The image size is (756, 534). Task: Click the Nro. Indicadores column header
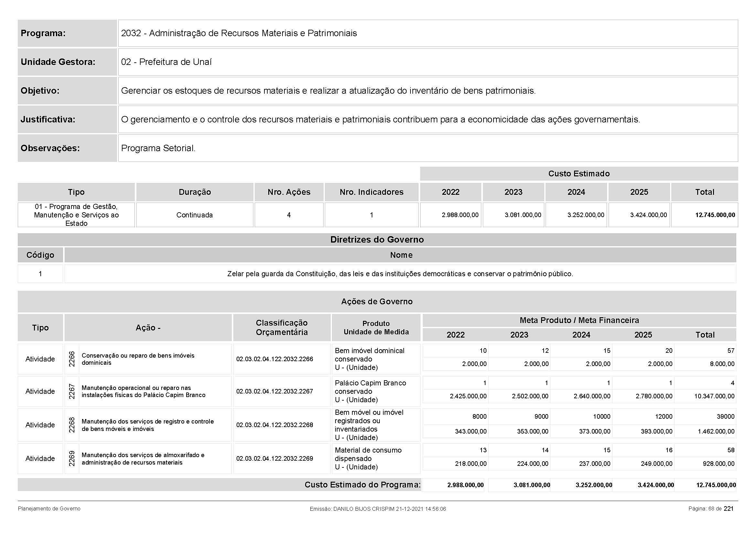371,192
